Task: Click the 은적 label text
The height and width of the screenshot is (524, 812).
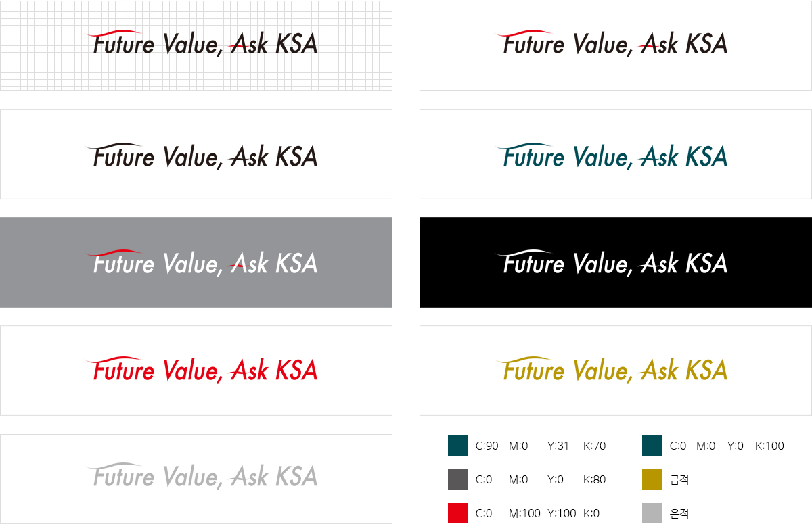Action: [x=679, y=514]
